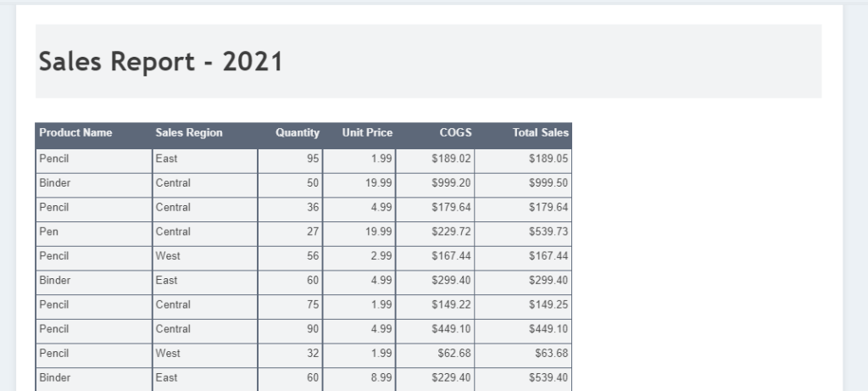Image resolution: width=868 pixels, height=391 pixels.
Task: Click the 8.99 unit price cell
Action: (x=381, y=377)
